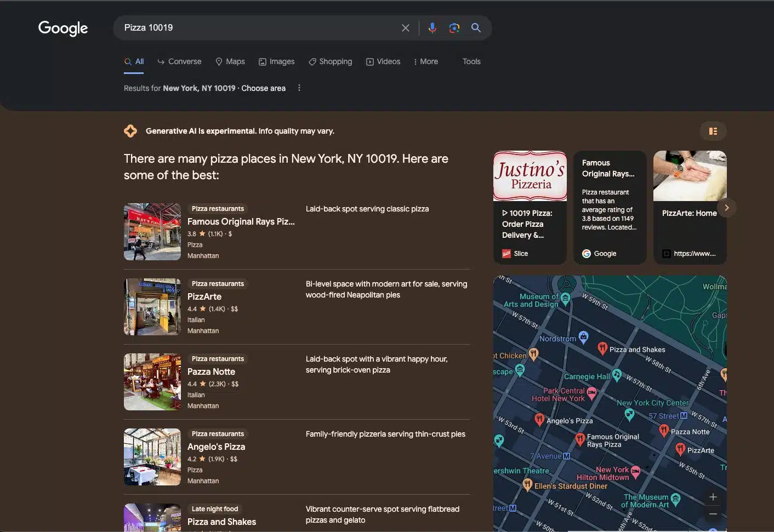Zoom in on the map with plus button
This screenshot has height=532, width=774.
(x=713, y=497)
